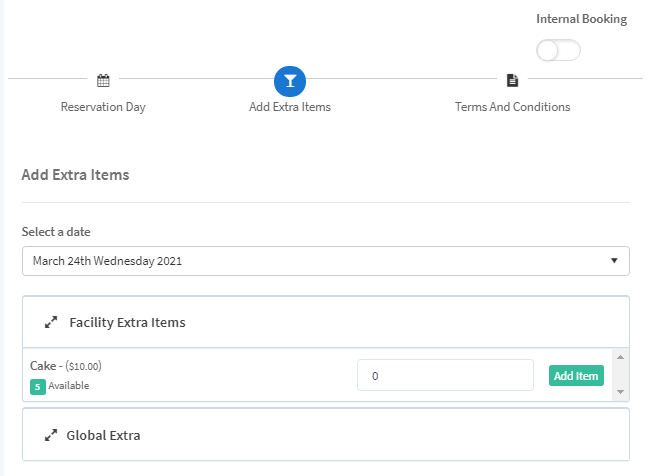
Task: Click the scroll down arrow in the items list
Action: click(620, 392)
